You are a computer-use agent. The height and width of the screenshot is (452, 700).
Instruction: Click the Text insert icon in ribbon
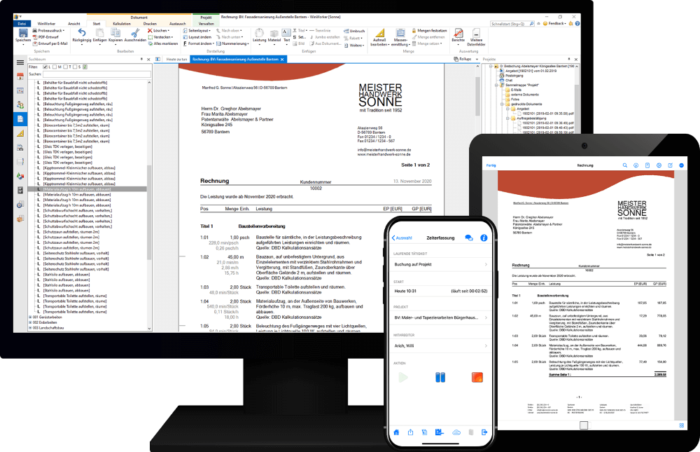point(287,33)
